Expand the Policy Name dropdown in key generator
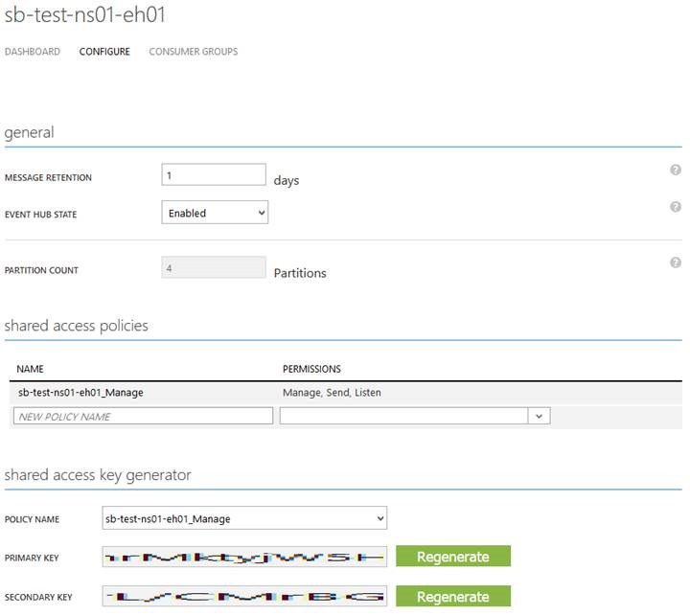Viewport: 690px width, 616px height. pos(244,519)
